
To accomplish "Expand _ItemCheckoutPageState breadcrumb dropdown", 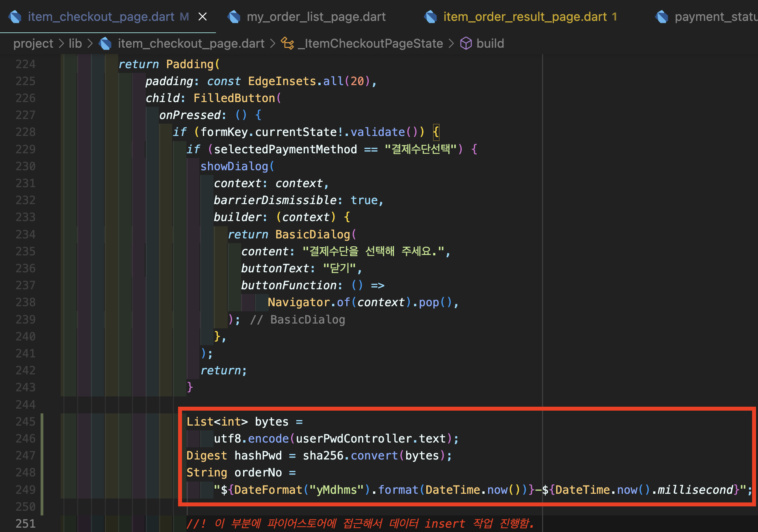I will point(370,43).
